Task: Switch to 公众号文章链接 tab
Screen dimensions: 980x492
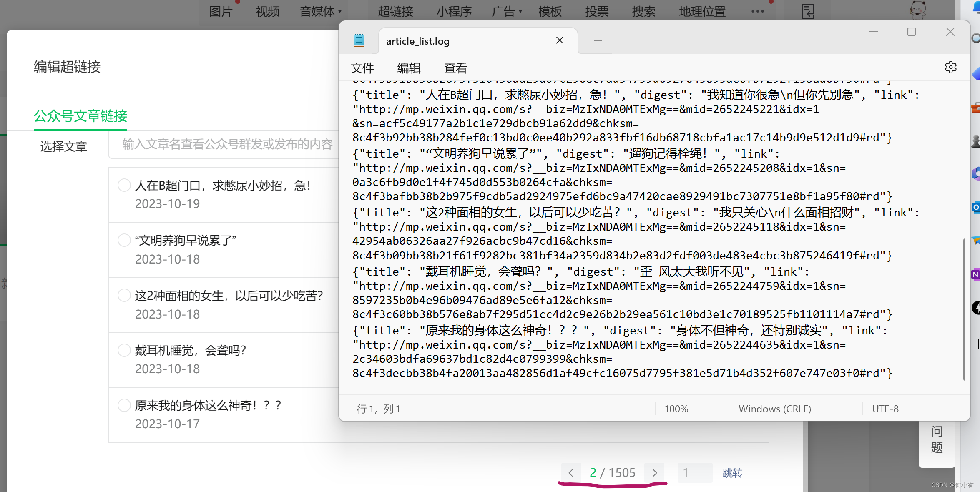Action: coord(80,116)
